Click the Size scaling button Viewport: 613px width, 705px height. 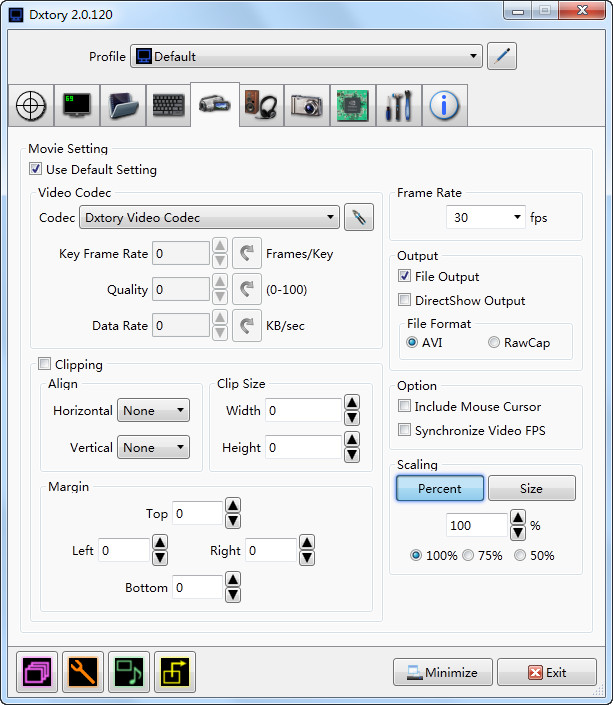coord(531,489)
